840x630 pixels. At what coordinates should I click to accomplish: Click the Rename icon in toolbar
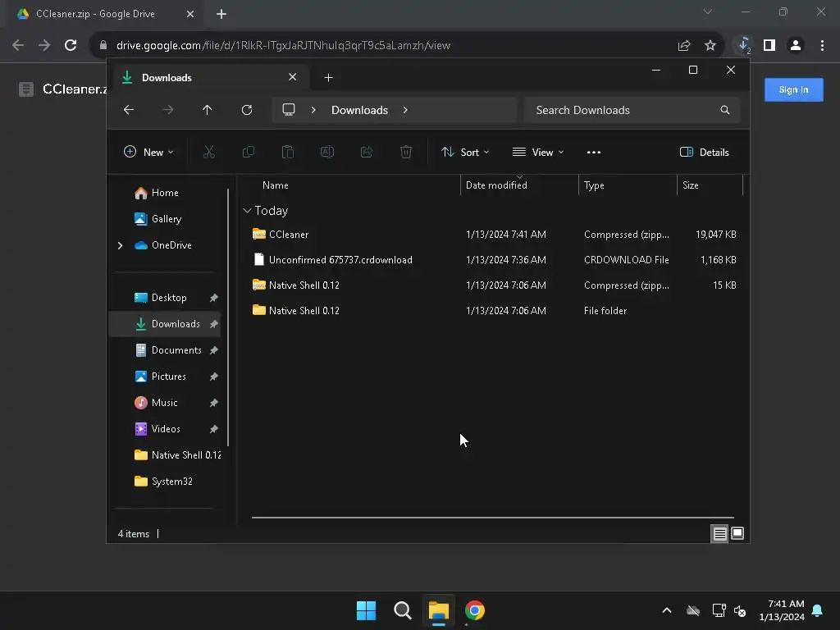pos(326,152)
